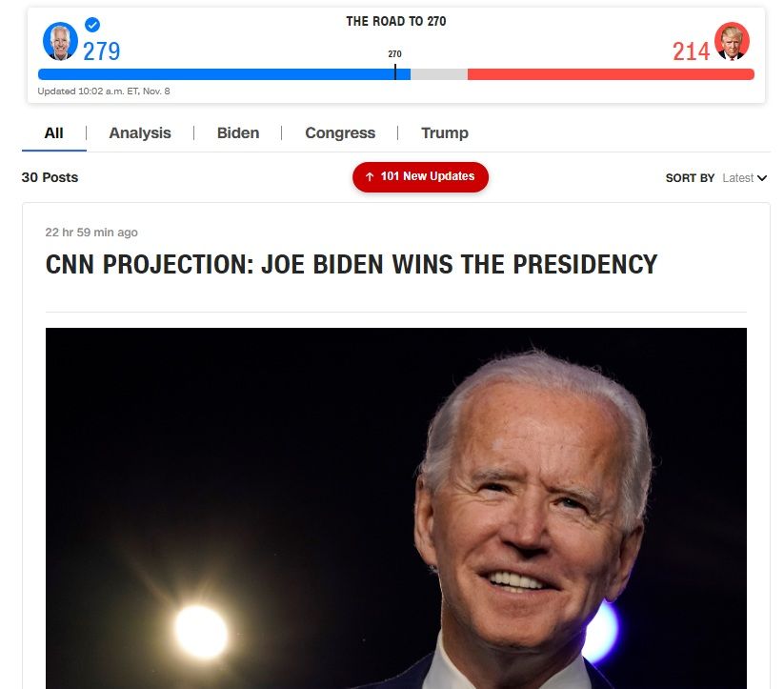Screen dimensions: 784x689
Task: Open the large article photo
Action: click(396, 508)
